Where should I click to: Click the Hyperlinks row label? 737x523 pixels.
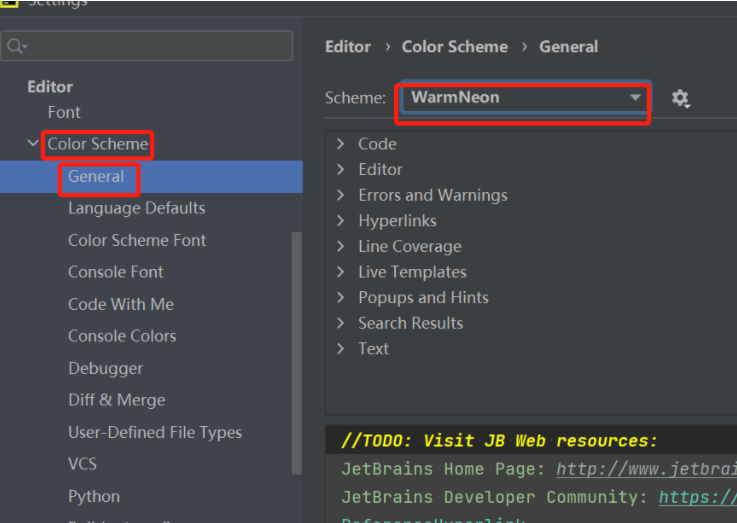[x=397, y=221]
